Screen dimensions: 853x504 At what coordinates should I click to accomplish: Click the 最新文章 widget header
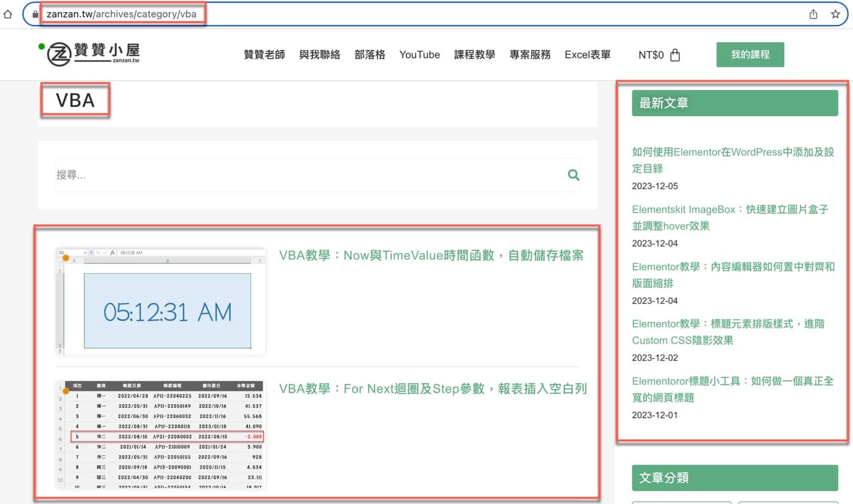click(x=735, y=103)
